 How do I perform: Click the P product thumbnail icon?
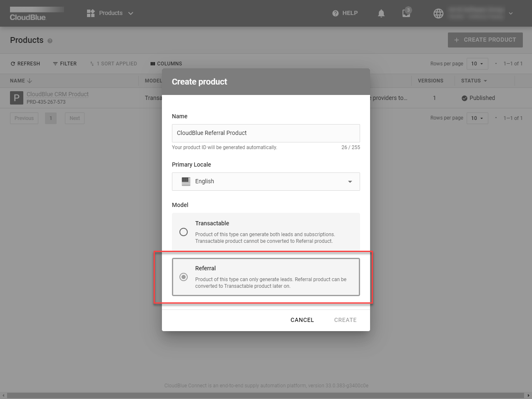click(17, 98)
